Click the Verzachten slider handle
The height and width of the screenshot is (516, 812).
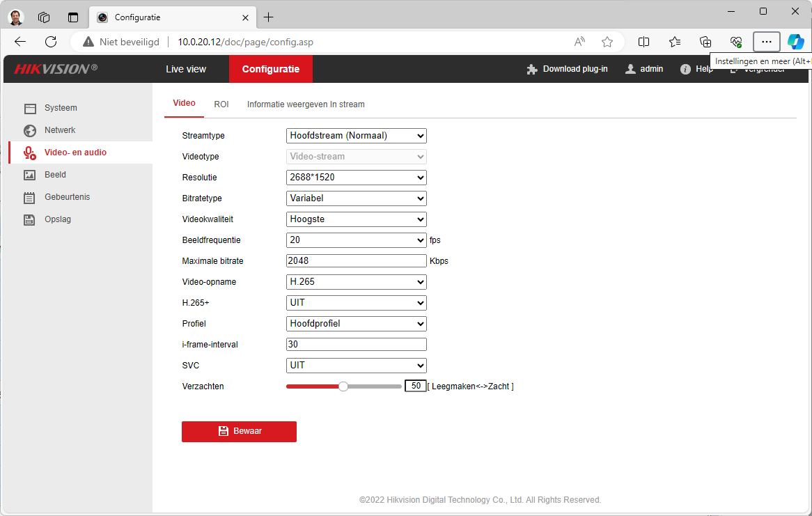coord(343,386)
